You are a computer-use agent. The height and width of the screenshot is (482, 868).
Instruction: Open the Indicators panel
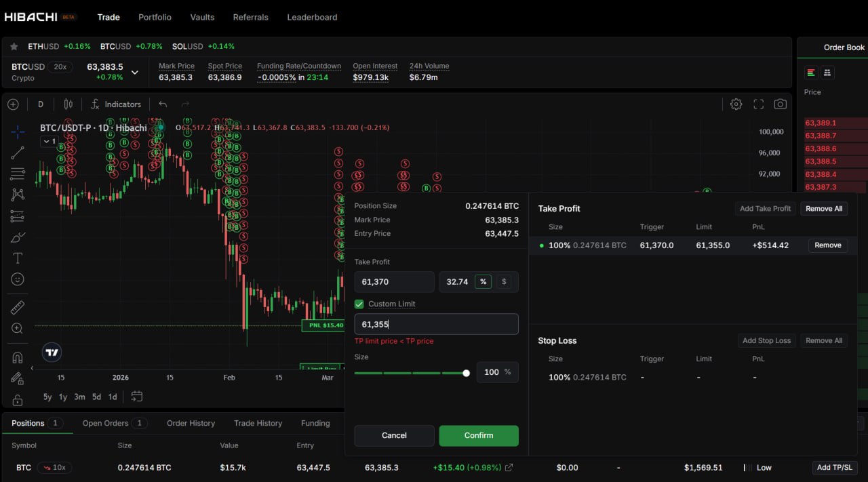click(115, 104)
